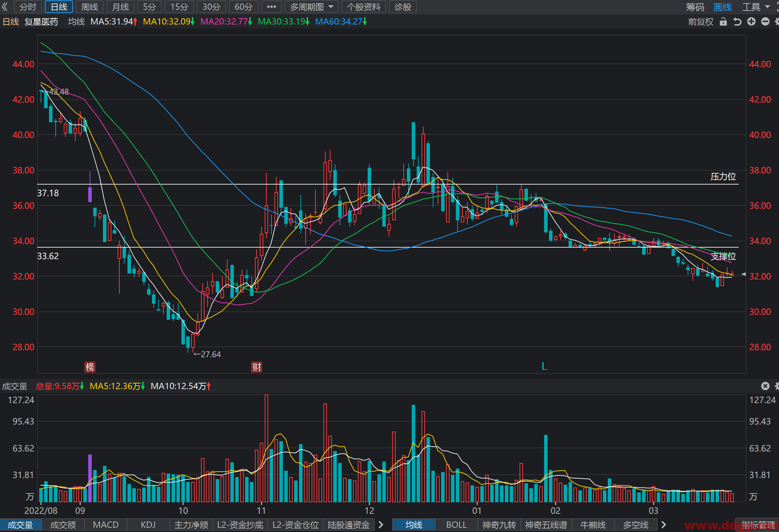779x532 pixels.
Task: Select the BOLL overlay indicator
Action: pyautogui.click(x=456, y=525)
